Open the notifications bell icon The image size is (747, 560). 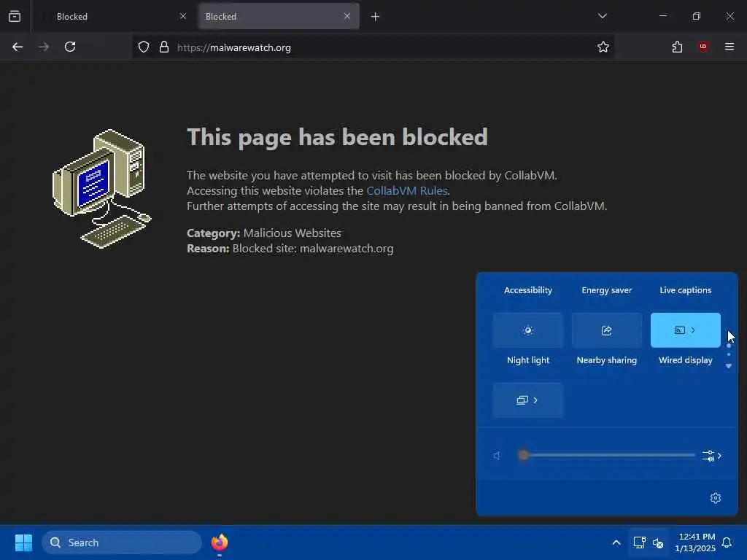tap(727, 542)
